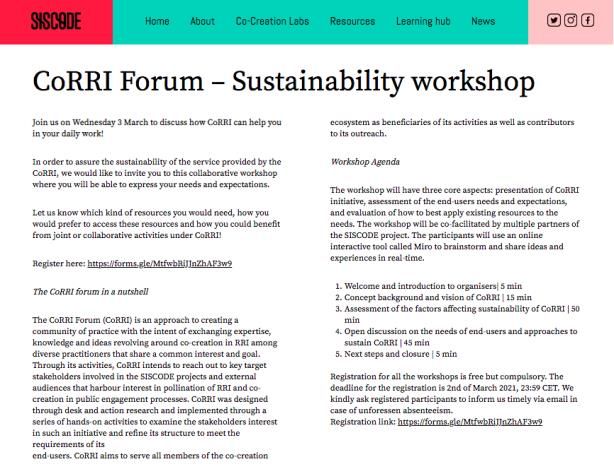The image size is (614, 469).
Task: Click agenda item 'Next steps and closure'
Action: [x=401, y=354]
